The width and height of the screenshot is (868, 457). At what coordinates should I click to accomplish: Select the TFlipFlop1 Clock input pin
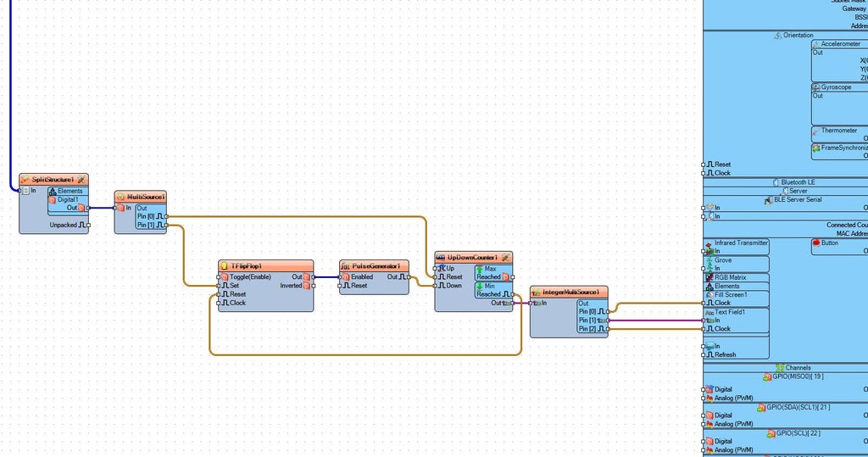click(219, 303)
